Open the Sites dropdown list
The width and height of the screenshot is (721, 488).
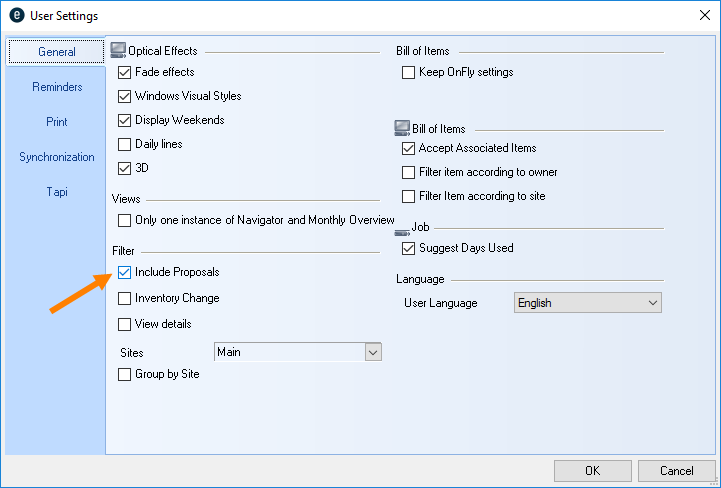pyautogui.click(x=373, y=352)
